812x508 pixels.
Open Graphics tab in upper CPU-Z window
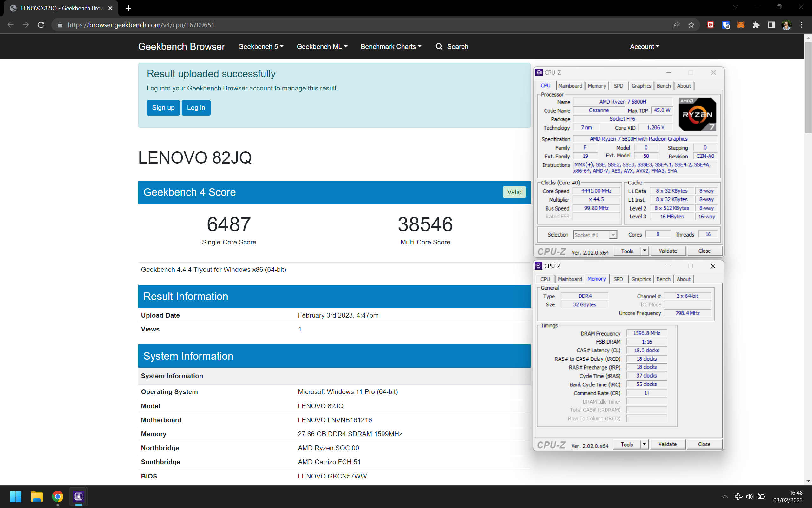(x=641, y=86)
